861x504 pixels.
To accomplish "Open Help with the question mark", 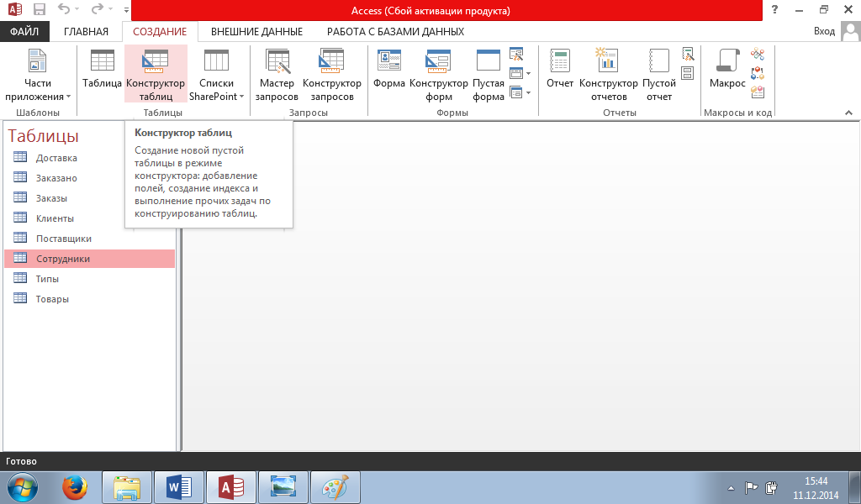I will pyautogui.click(x=774, y=9).
